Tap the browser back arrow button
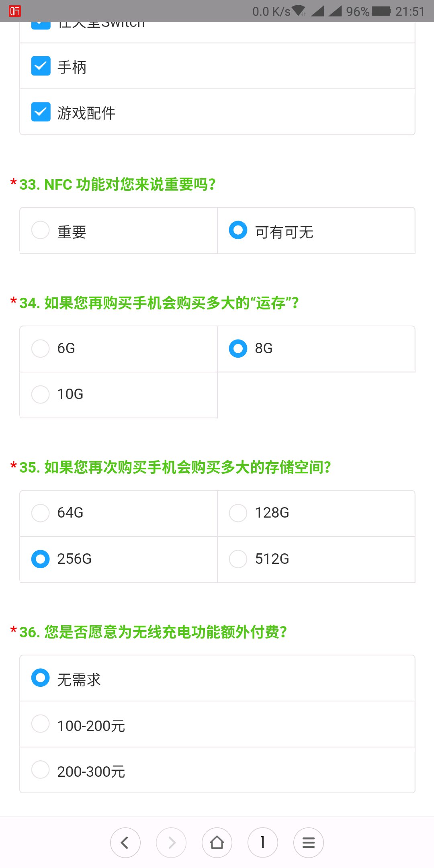This screenshot has height=868, width=434. pos(125,842)
